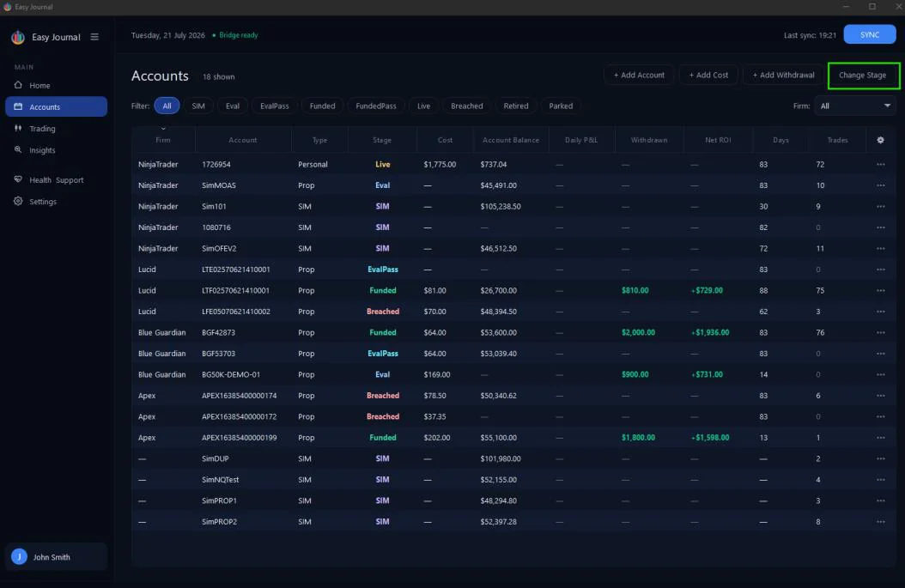905x588 pixels.
Task: Filter accounts by FundedPass stage
Action: click(376, 106)
